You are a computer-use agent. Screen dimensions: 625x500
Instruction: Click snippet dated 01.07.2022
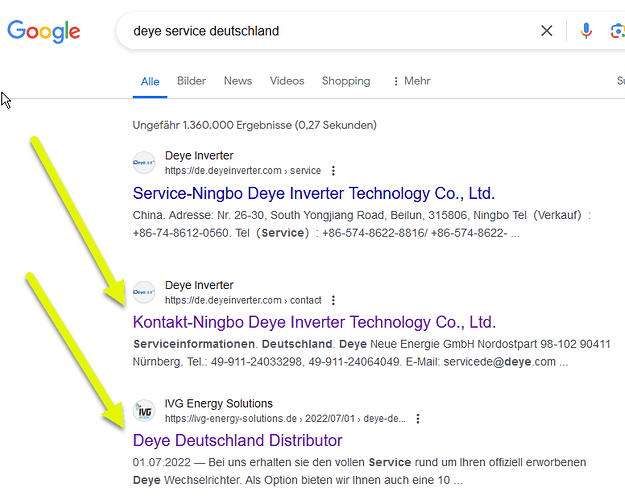359,471
